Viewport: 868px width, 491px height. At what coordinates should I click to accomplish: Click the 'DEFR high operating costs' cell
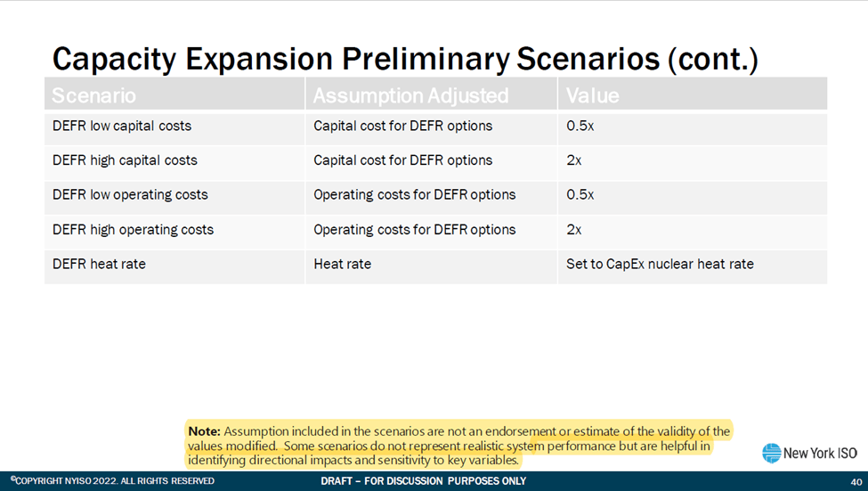tap(133, 229)
